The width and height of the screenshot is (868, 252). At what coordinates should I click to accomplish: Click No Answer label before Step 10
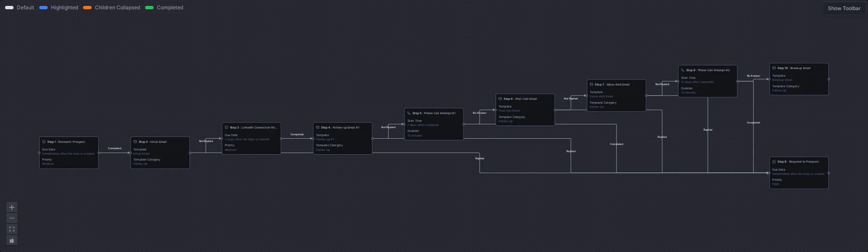tap(753, 76)
